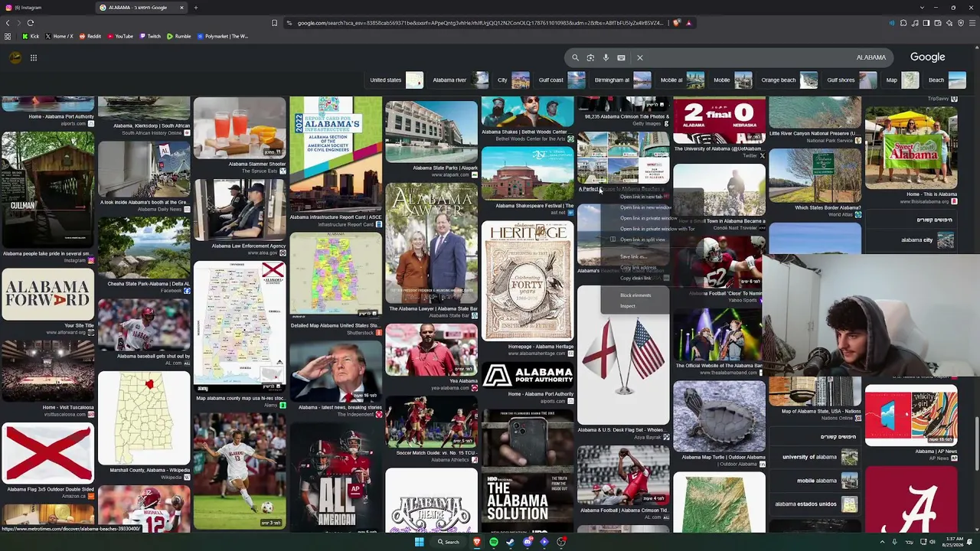Image resolution: width=980 pixels, height=551 pixels.
Task: Open the Alabama Map Turtle image
Action: (719, 416)
